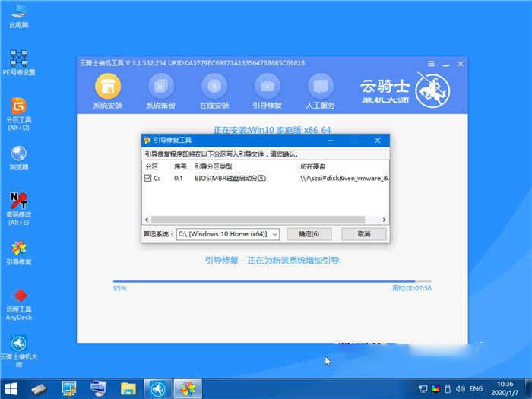Image resolution: width=532 pixels, height=399 pixels.
Task: Click the 用时:00:07:56 elapsed time text
Action: [x=412, y=288]
